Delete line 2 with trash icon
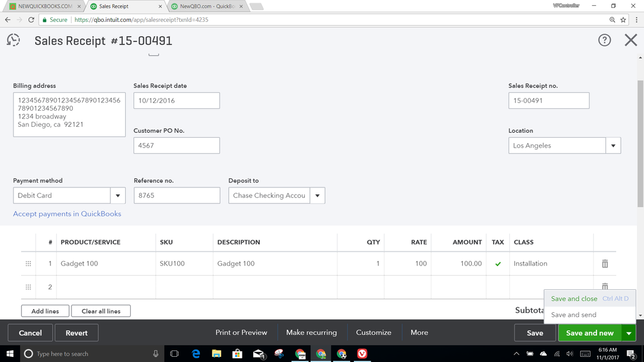644x362 pixels. click(605, 286)
